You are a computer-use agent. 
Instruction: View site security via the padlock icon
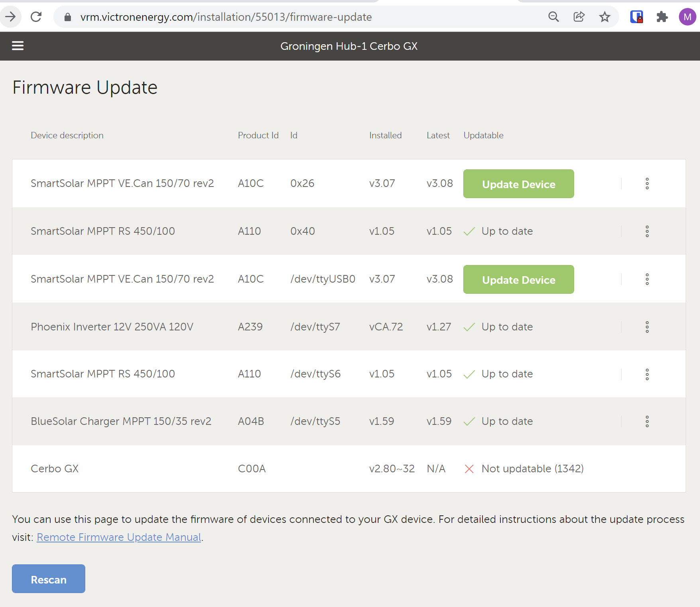pos(67,17)
